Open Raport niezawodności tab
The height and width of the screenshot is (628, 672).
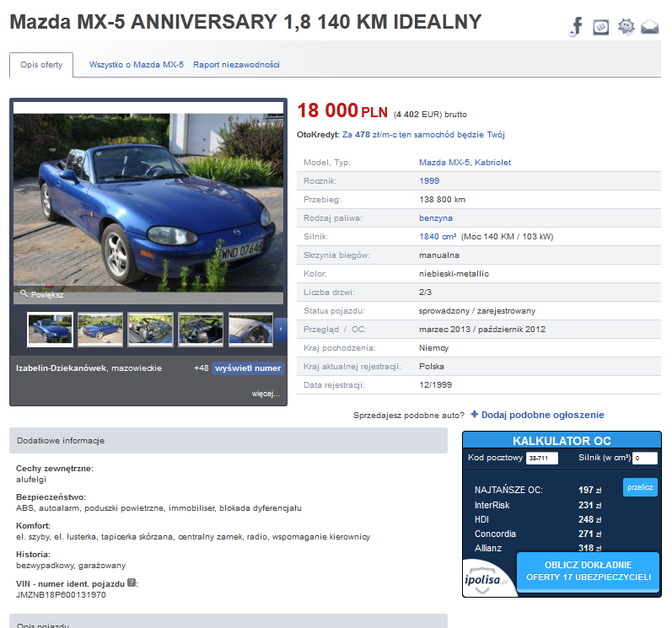coord(236,65)
